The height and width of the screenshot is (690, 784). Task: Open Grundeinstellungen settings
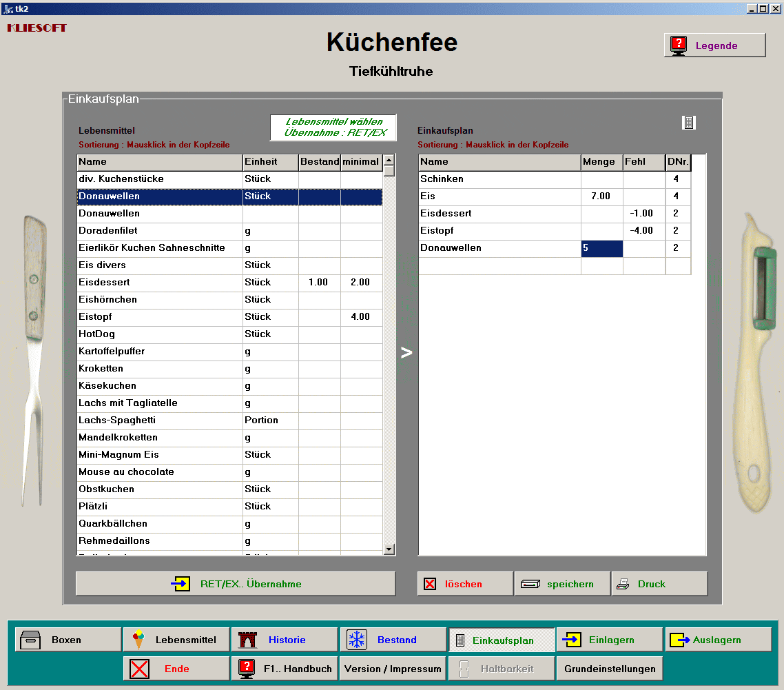click(610, 669)
